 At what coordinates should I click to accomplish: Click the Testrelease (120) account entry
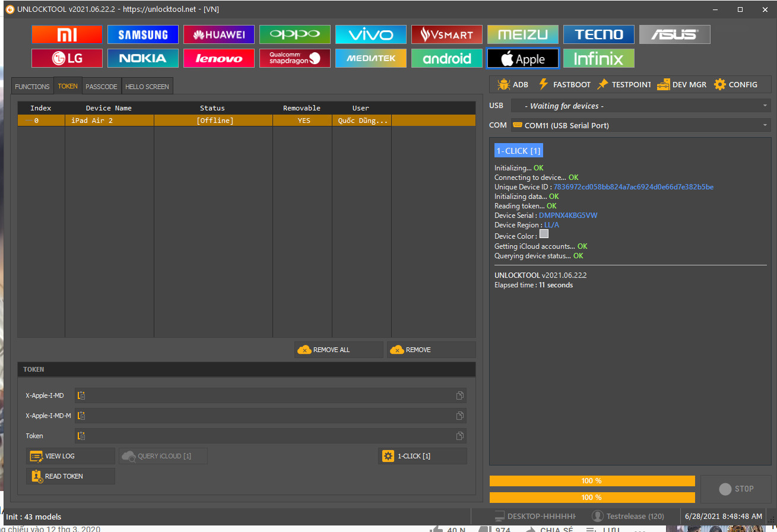(x=628, y=517)
